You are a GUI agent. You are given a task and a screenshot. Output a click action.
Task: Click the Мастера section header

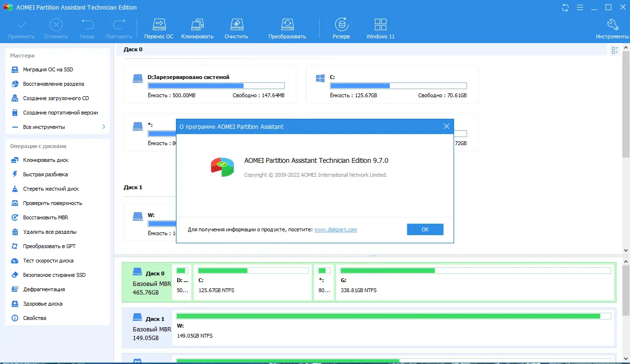[x=22, y=56]
